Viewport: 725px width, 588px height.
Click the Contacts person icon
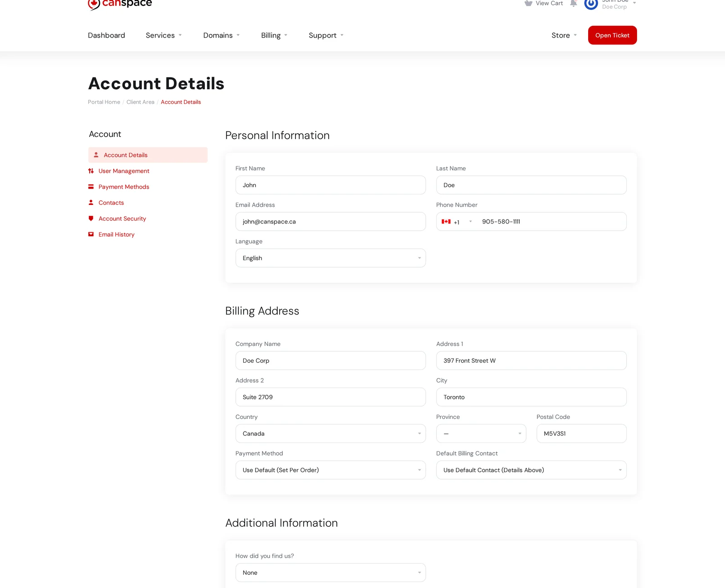(x=91, y=203)
